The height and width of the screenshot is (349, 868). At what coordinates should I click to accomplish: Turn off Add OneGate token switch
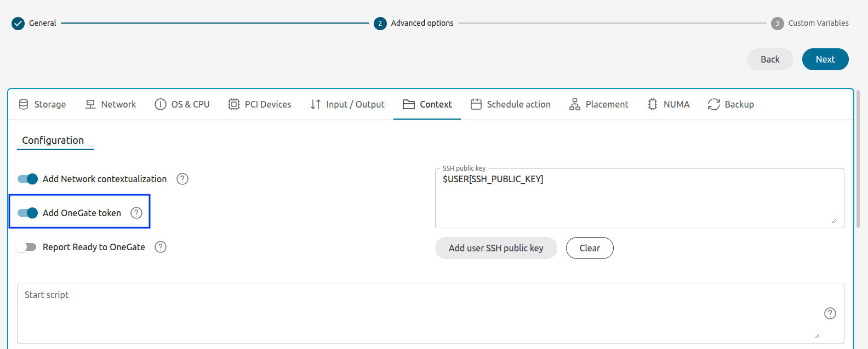[x=27, y=213]
